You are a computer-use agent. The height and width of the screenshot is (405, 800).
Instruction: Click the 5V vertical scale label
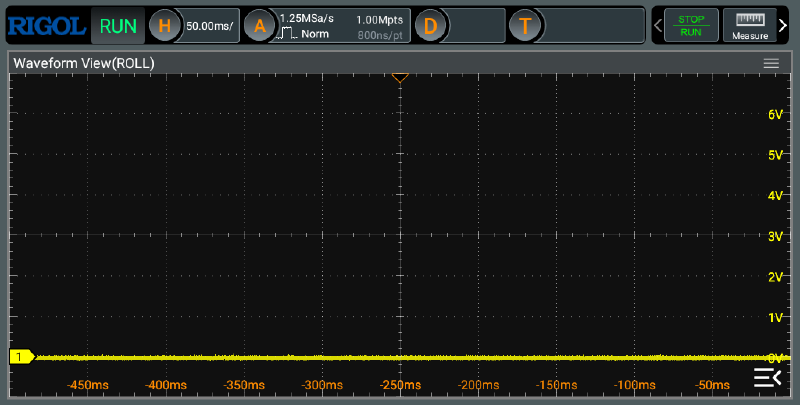[776, 155]
